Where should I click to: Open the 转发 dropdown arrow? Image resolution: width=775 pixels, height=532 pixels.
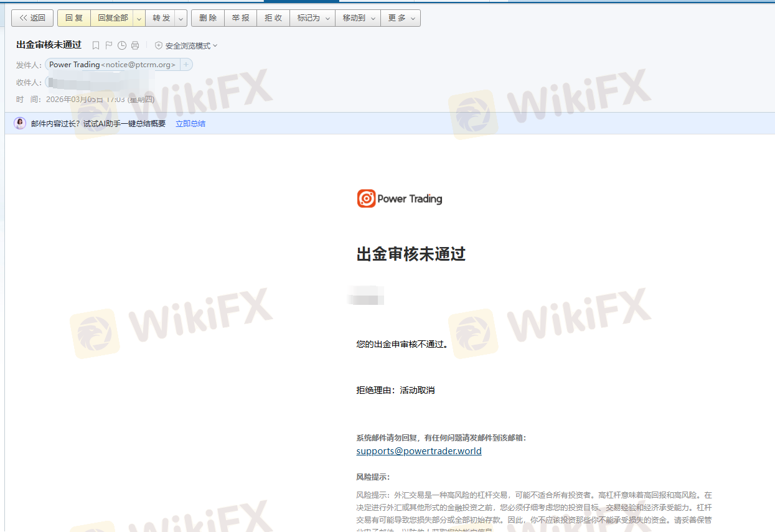181,18
